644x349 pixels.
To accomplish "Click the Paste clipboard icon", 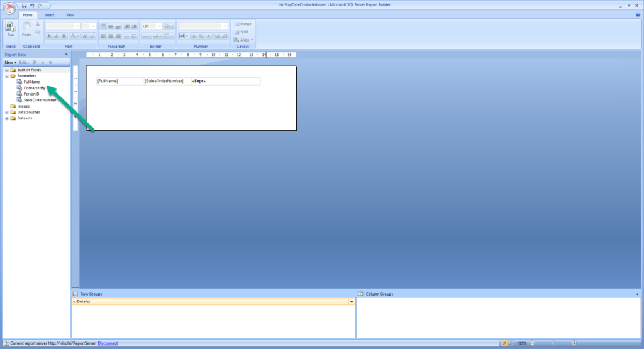I will pyautogui.click(x=26, y=30).
